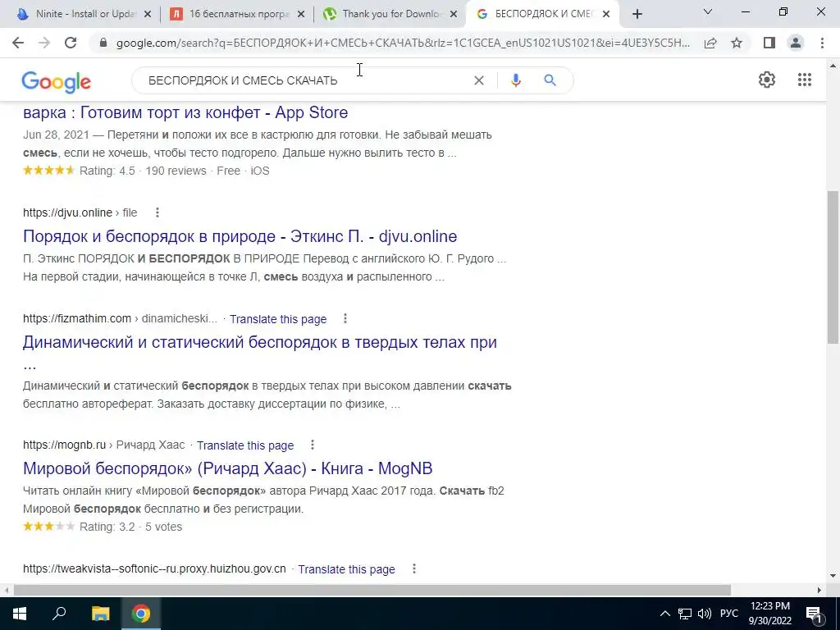Click the Rating: 3.2 · 5 votes text
The width and height of the screenshot is (840, 630).
pyautogui.click(x=130, y=527)
